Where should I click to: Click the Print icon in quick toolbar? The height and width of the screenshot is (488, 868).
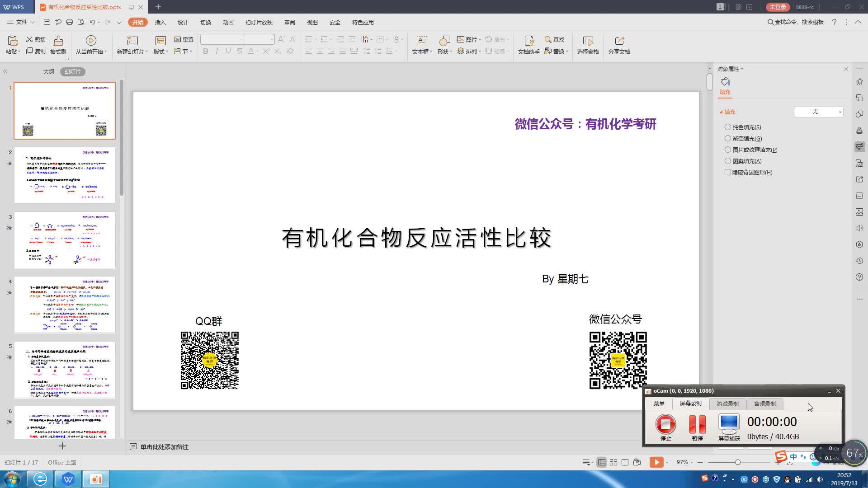coord(70,22)
